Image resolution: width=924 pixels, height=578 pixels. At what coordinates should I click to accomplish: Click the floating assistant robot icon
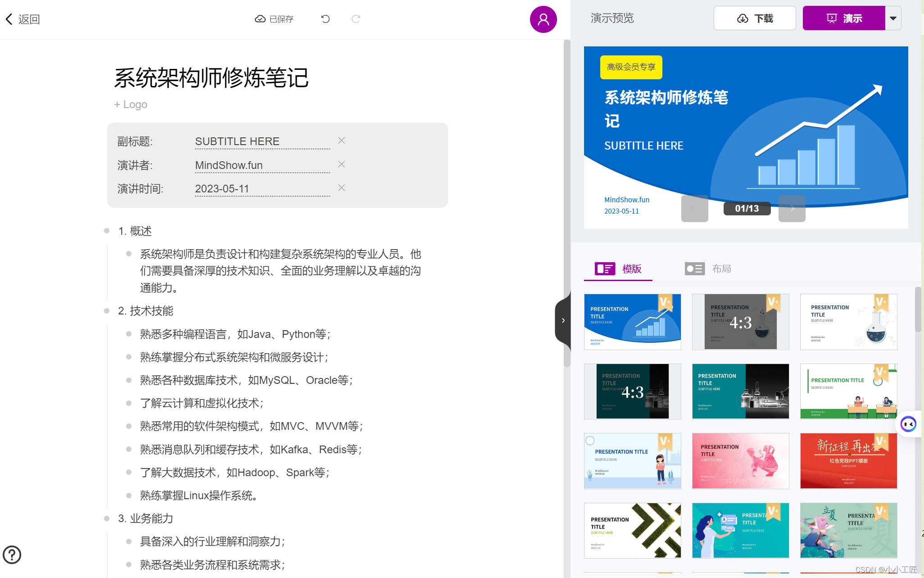pyautogui.click(x=908, y=424)
